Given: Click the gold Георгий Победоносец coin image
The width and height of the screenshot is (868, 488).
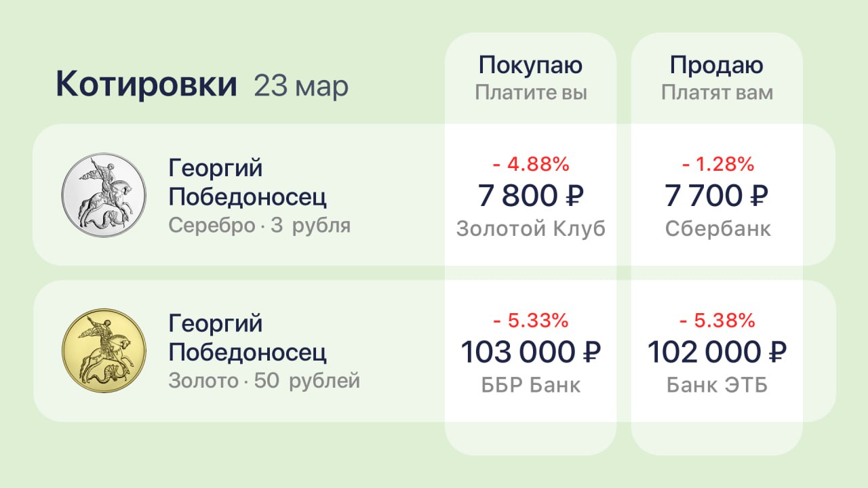Looking at the screenshot, I should (104, 351).
